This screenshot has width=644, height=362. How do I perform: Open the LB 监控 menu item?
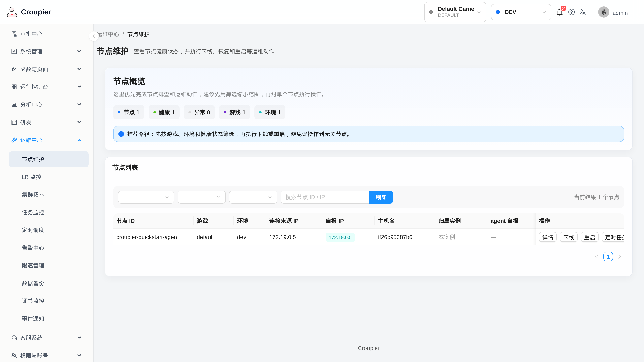point(49,177)
